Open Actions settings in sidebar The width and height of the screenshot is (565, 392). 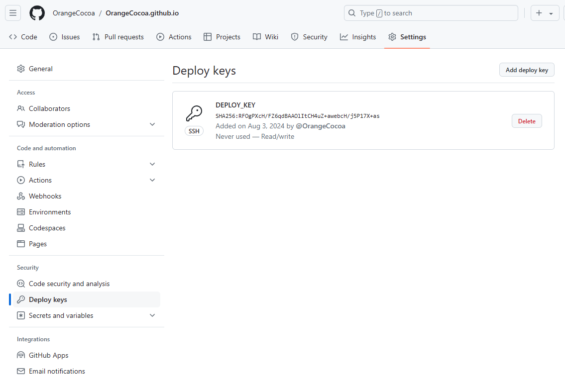pos(87,180)
